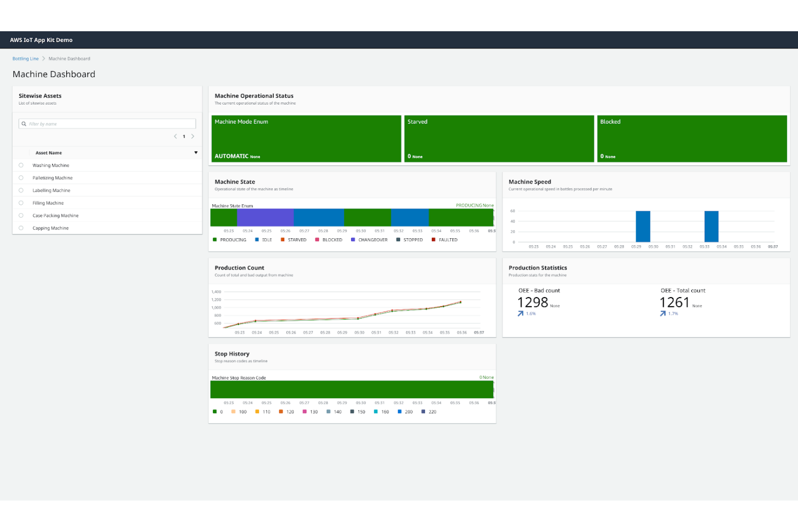Click the AWS IoT App Kit Demo header
This screenshot has width=798, height=532.
tap(40, 39)
